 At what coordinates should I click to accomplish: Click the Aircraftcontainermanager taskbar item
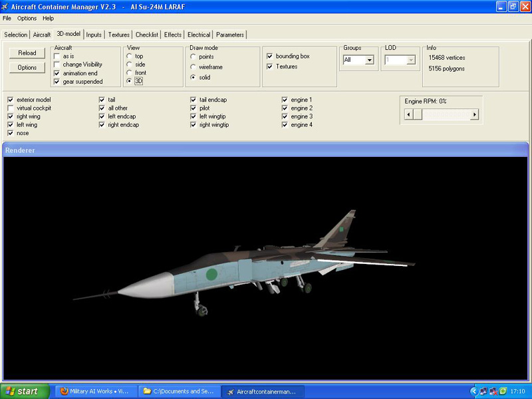[263, 391]
